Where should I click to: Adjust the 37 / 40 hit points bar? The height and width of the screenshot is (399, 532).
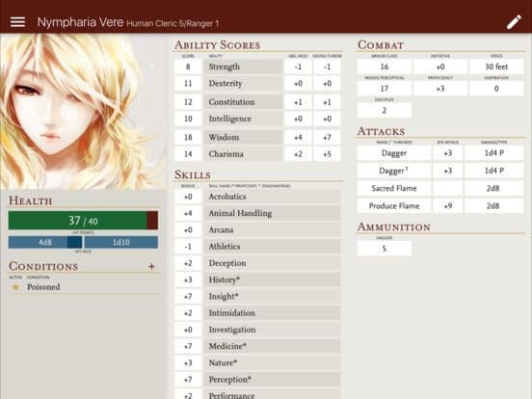(83, 221)
